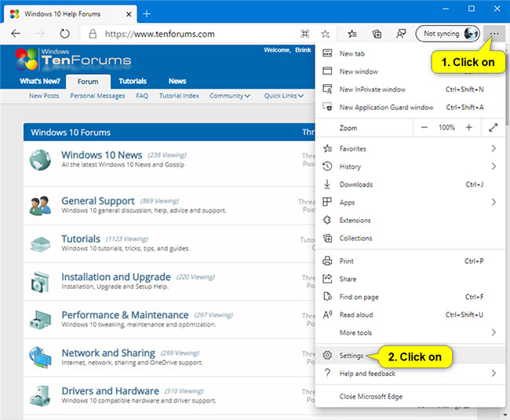Click the feedback toolbar icon
The width and height of the screenshot is (510, 420).
click(401, 34)
